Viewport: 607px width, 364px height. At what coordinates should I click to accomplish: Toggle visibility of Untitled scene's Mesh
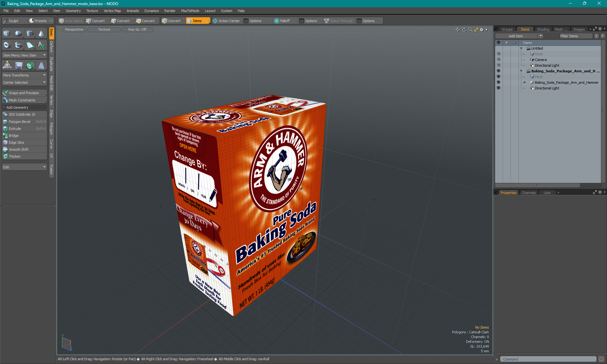tap(499, 54)
